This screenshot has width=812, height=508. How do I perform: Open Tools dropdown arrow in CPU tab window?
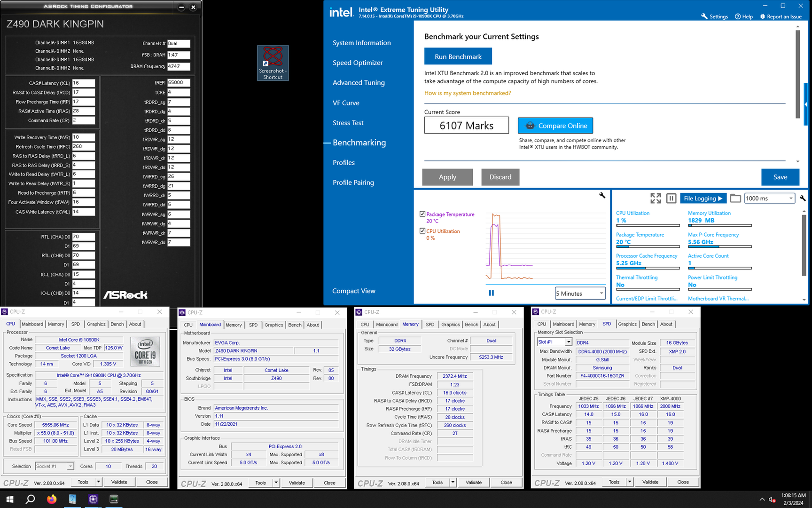pos(98,482)
